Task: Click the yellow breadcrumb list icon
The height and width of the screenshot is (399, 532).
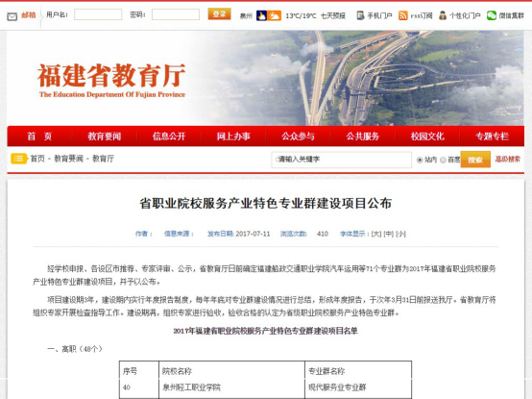Action: point(18,159)
